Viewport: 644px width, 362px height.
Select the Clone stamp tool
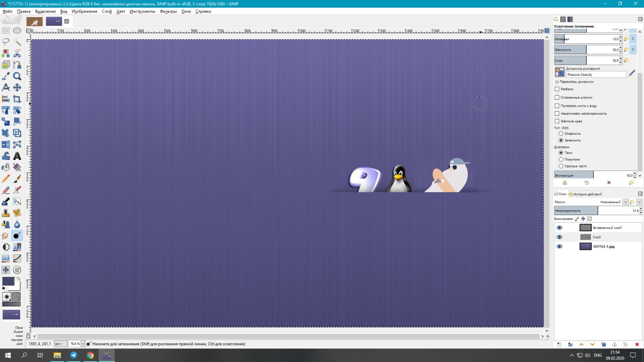(6, 213)
